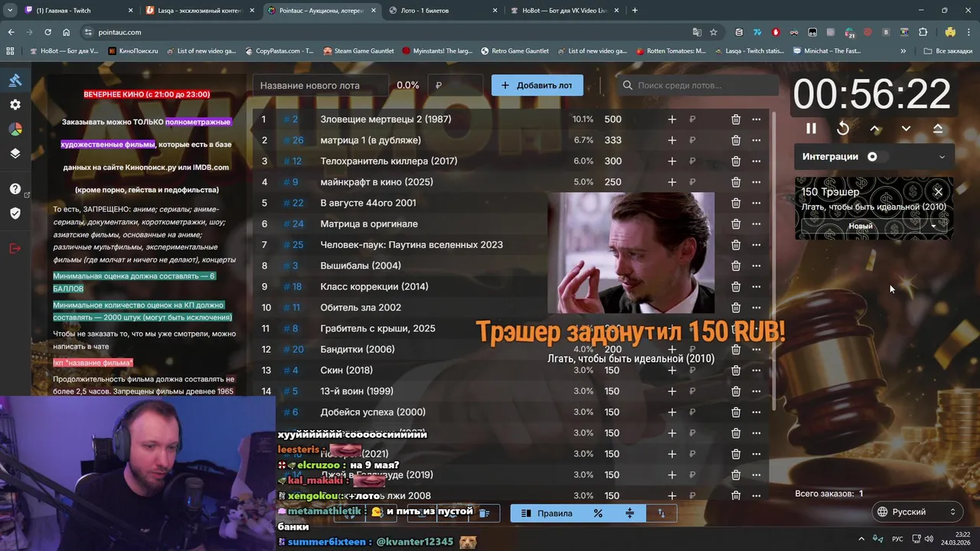
Task: Open the auction gavel page in sidebar
Action: pos(15,80)
